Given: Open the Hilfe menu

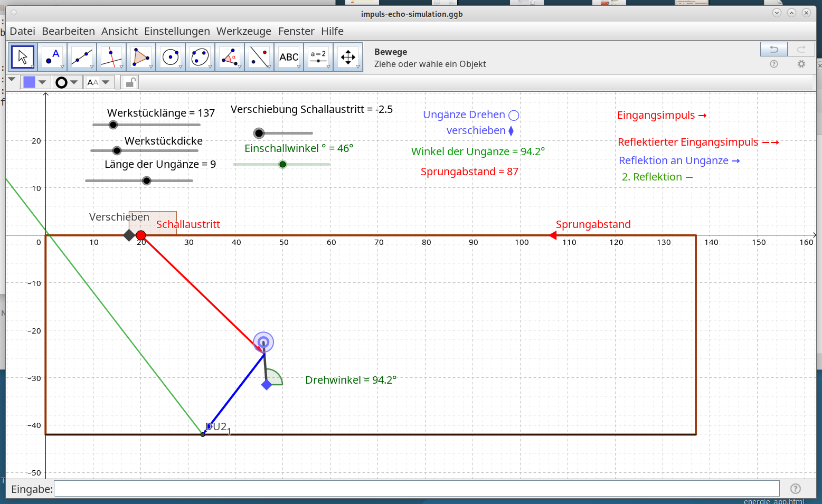Looking at the screenshot, I should pyautogui.click(x=332, y=31).
